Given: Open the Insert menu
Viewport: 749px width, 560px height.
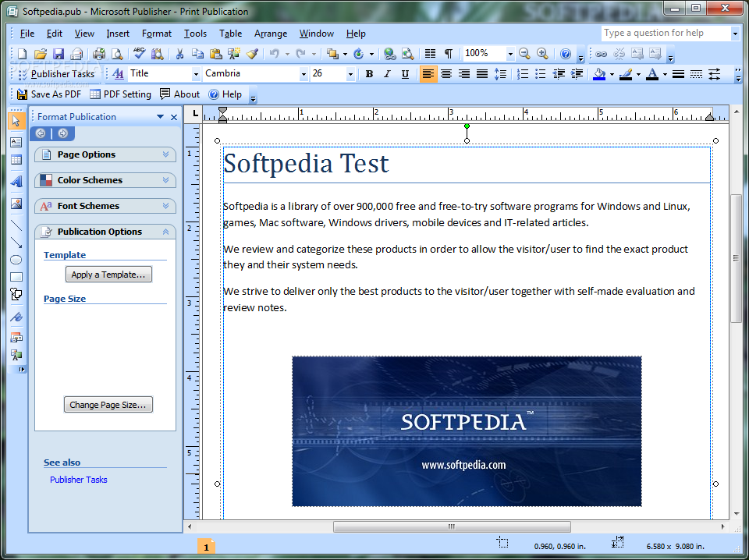Looking at the screenshot, I should click(118, 34).
